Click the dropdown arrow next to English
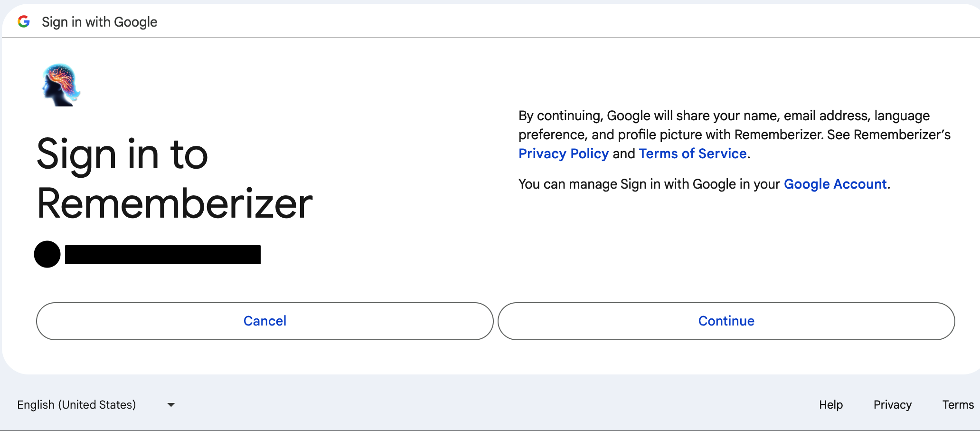980x431 pixels. 171,404
